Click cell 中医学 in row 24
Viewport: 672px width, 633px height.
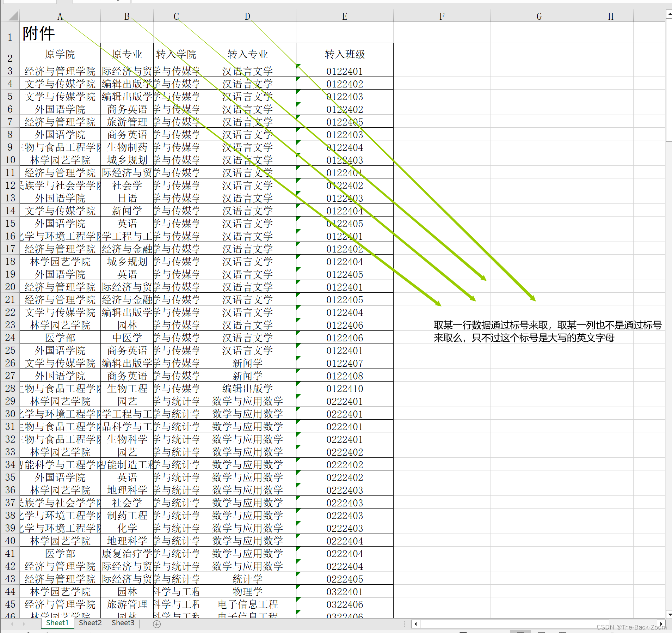(x=127, y=337)
